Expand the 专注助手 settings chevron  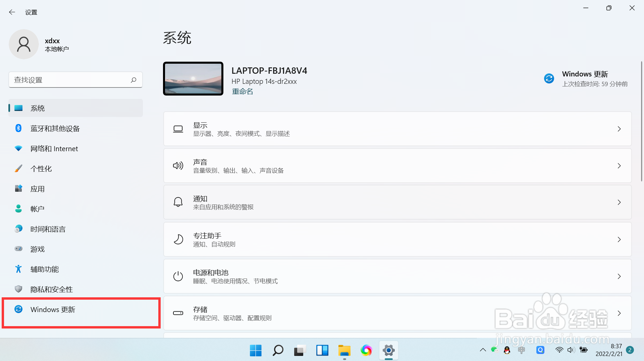pyautogui.click(x=619, y=239)
